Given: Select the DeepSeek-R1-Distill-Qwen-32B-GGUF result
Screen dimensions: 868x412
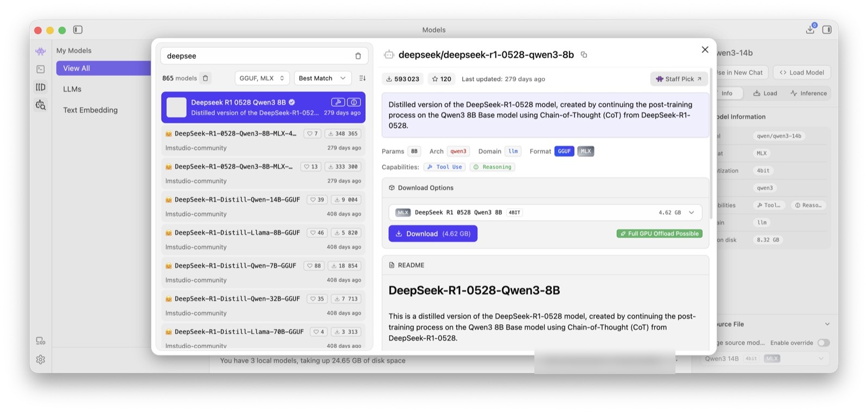Looking at the screenshot, I should 263,305.
